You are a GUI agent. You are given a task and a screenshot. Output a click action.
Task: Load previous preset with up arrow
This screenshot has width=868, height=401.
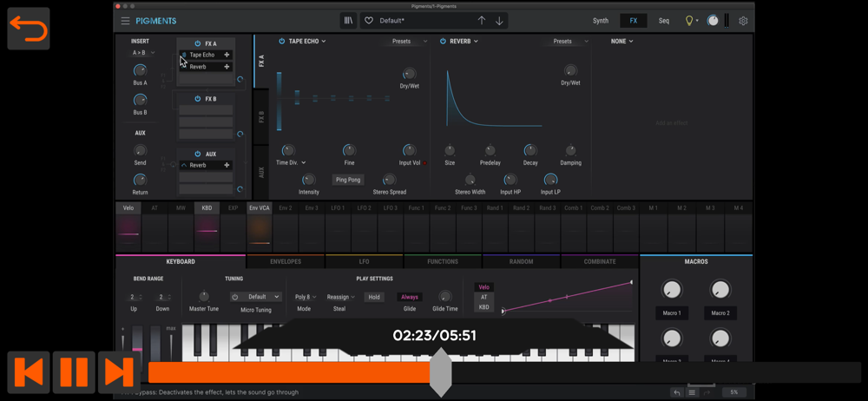482,21
